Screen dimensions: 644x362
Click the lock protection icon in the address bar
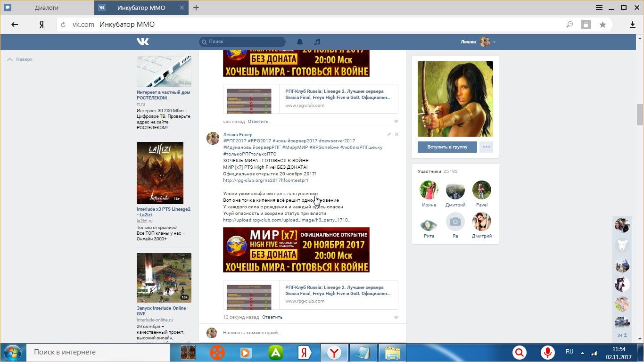click(x=586, y=25)
